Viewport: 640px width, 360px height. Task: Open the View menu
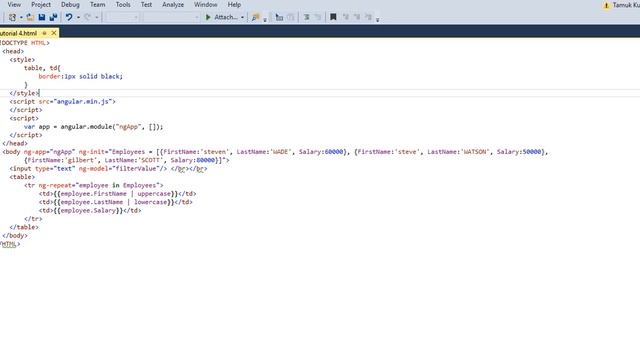pyautogui.click(x=14, y=4)
